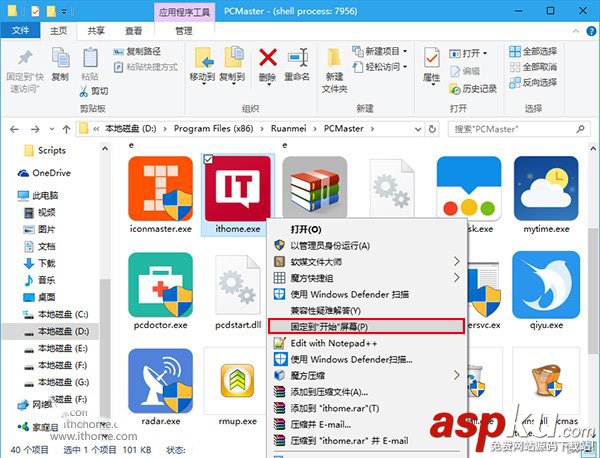Screen dimensions: 600x458
Task: Open the New Item dropdown arrow
Action: point(405,51)
